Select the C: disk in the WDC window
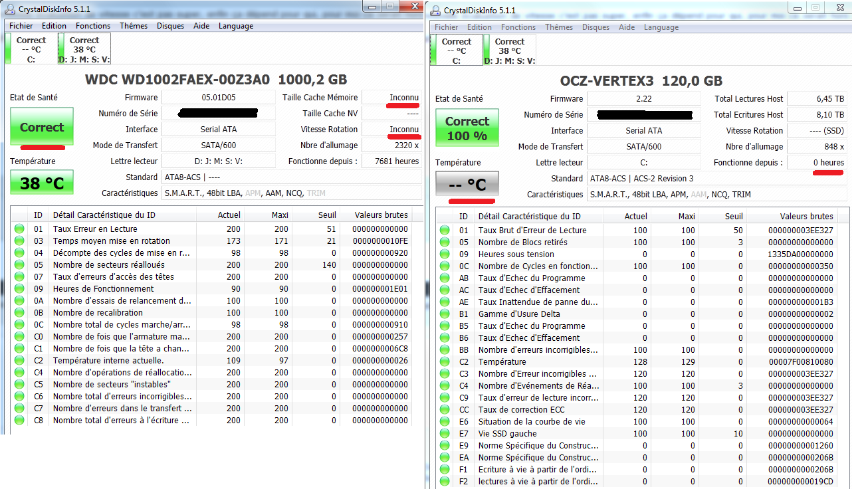Image resolution: width=868 pixels, height=489 pixels. click(31, 50)
